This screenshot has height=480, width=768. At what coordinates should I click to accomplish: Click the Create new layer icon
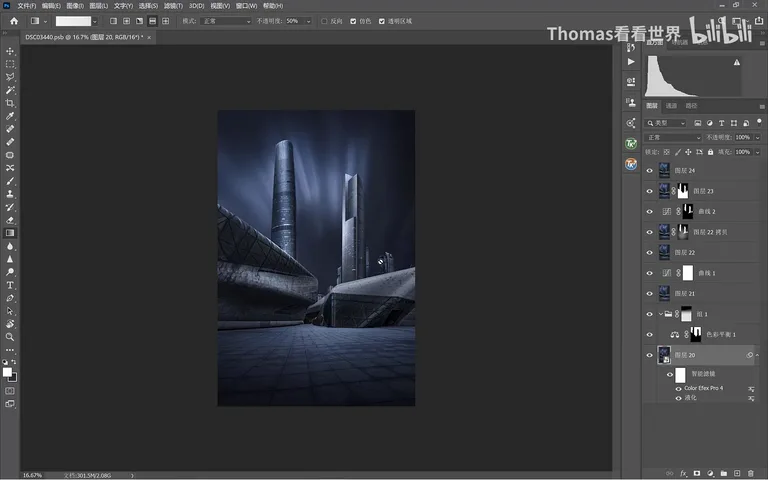pos(737,473)
